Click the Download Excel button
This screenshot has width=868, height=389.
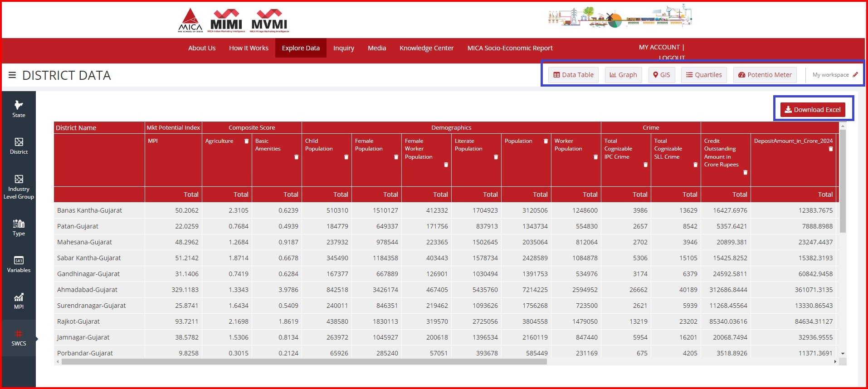click(x=813, y=110)
